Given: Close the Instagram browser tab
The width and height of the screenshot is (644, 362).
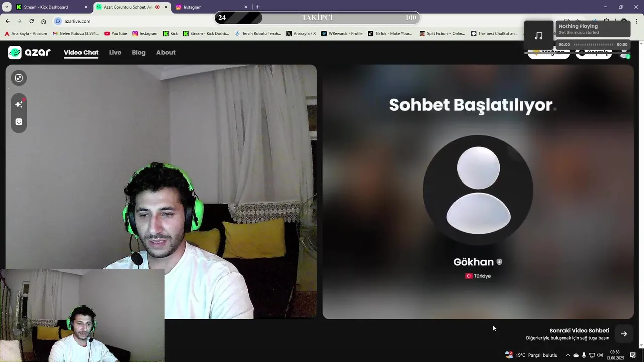Looking at the screenshot, I should click(246, 7).
